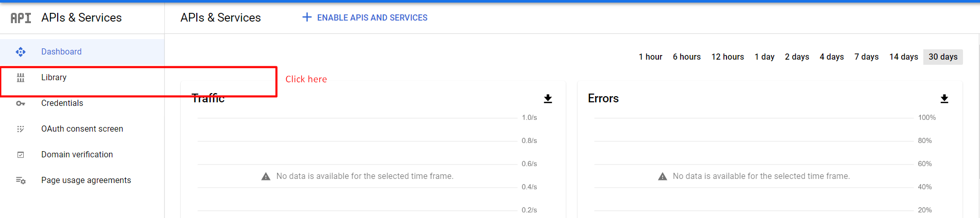Click the OAuth consent screen icon
980x218 pixels.
pos(21,129)
